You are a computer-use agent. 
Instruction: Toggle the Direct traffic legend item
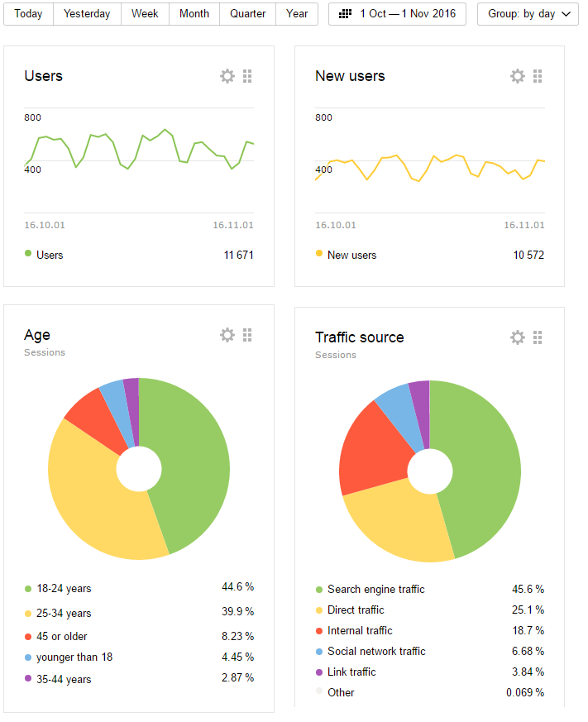pos(356,610)
